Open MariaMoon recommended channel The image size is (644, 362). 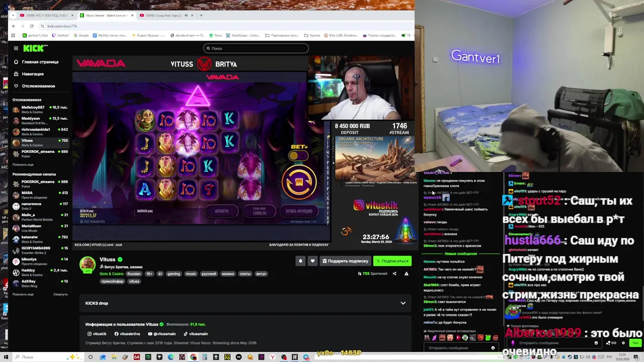[x=40, y=228]
